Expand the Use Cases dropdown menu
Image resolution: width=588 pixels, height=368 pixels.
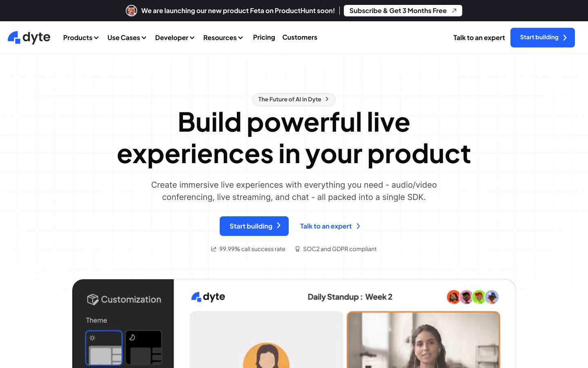127,38
